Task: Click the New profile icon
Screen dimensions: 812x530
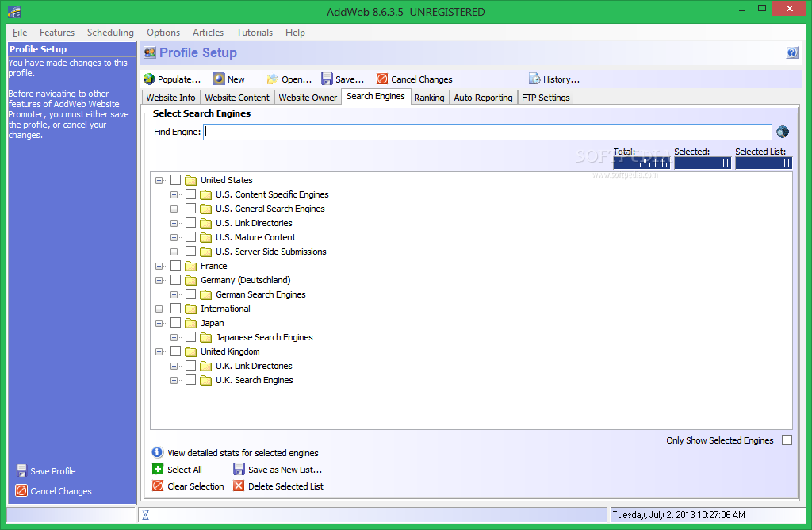Action: (219, 79)
